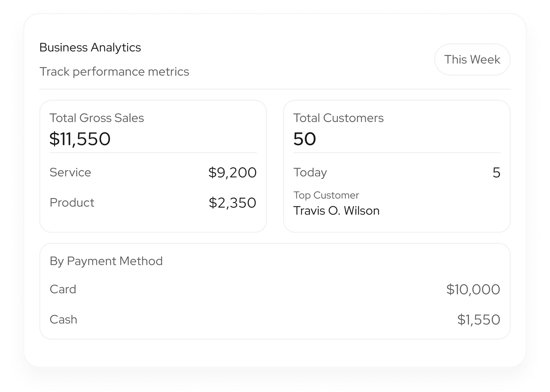Open Travis O. Wilson customer profile
This screenshot has width=550, height=392.
336,210
